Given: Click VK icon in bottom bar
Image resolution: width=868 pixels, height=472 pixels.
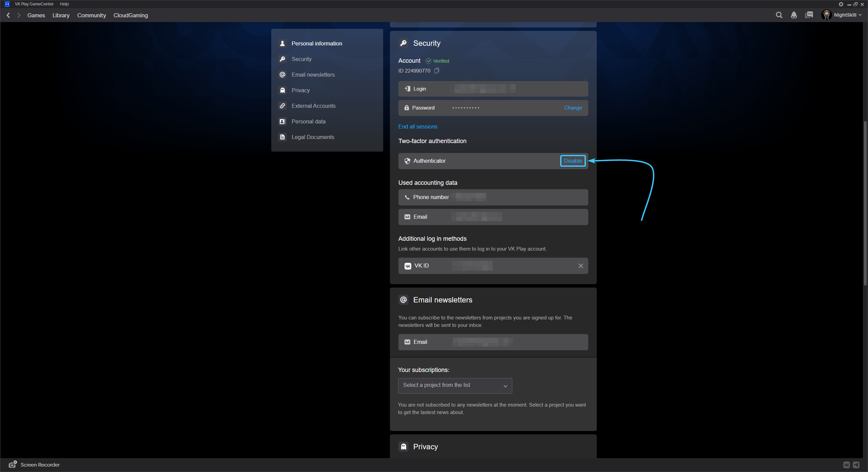Looking at the screenshot, I should pos(847,465).
